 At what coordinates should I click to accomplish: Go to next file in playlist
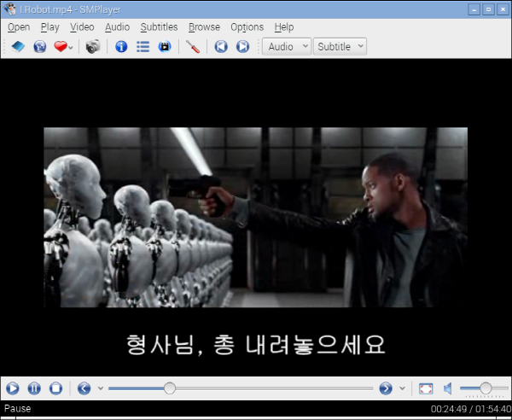coord(242,46)
